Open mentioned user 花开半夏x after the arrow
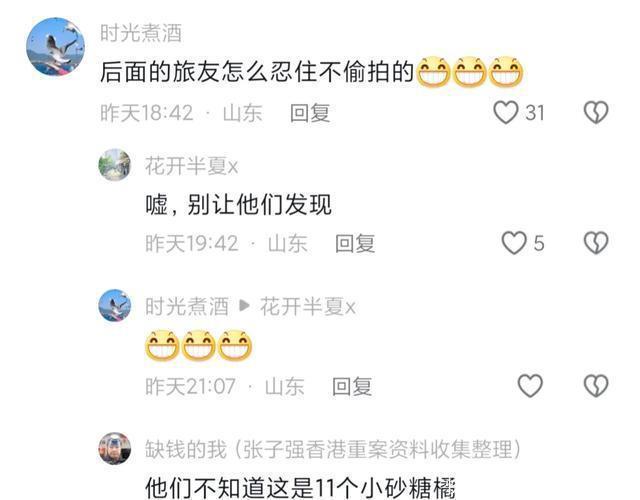Viewport: 640px width, 500px height. (x=308, y=307)
